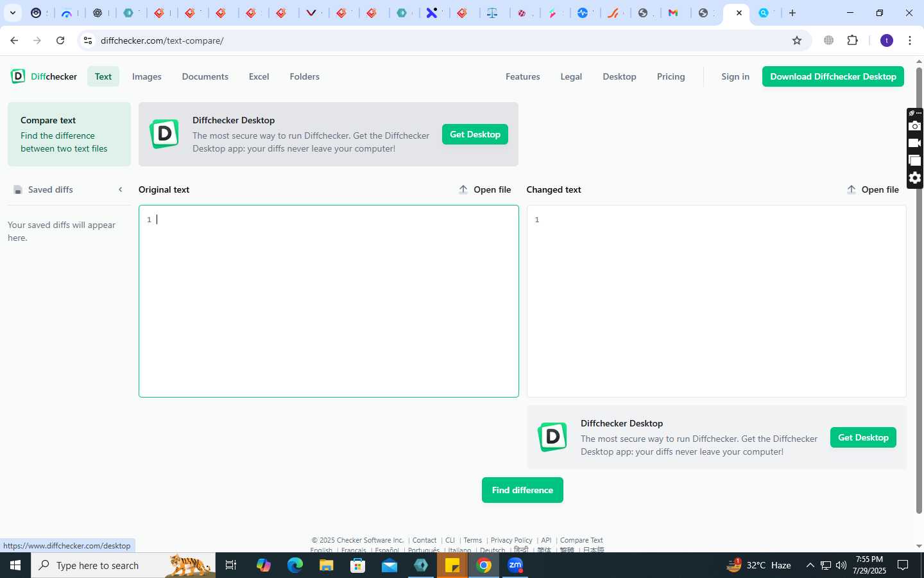Viewport: 924px width, 578px height.
Task: Bookmark this page with the star icon
Action: 797,40
